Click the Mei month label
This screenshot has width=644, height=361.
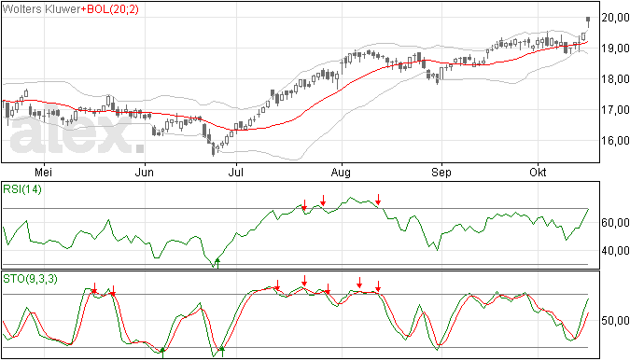pos(43,172)
